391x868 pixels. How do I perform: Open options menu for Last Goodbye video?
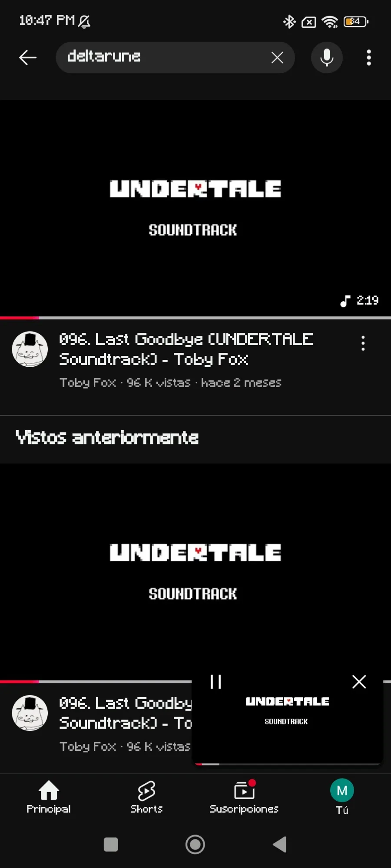(363, 343)
